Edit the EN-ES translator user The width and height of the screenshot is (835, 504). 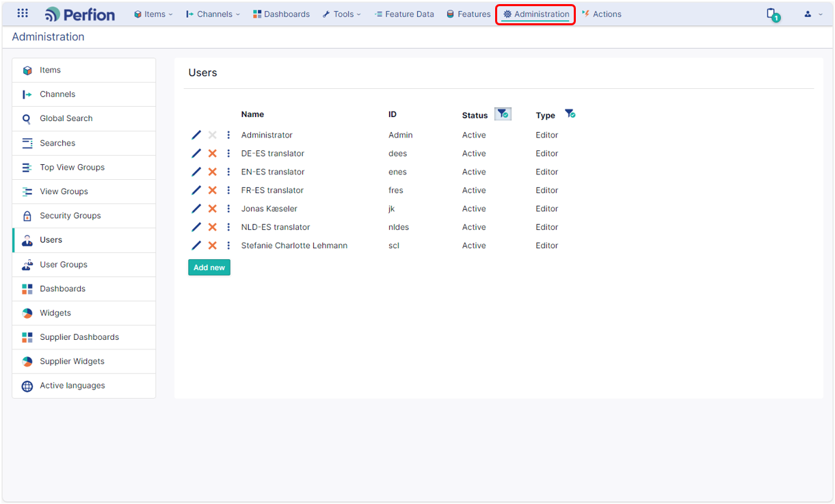pyautogui.click(x=196, y=172)
